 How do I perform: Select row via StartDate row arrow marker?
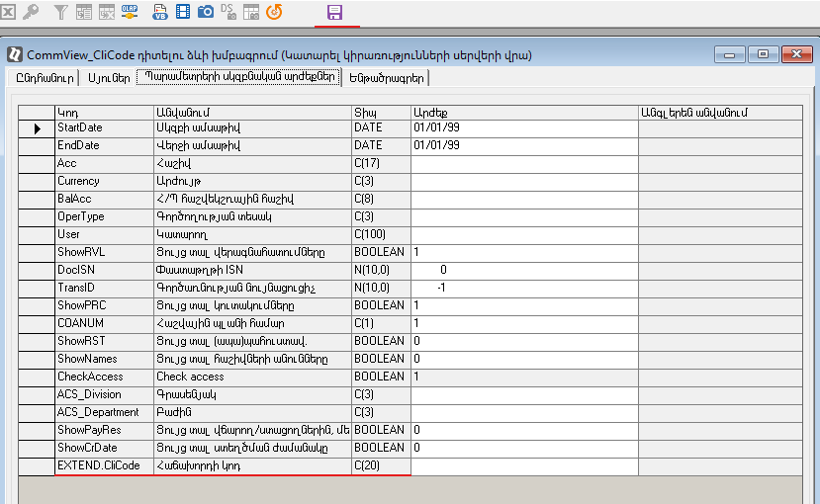click(38, 128)
